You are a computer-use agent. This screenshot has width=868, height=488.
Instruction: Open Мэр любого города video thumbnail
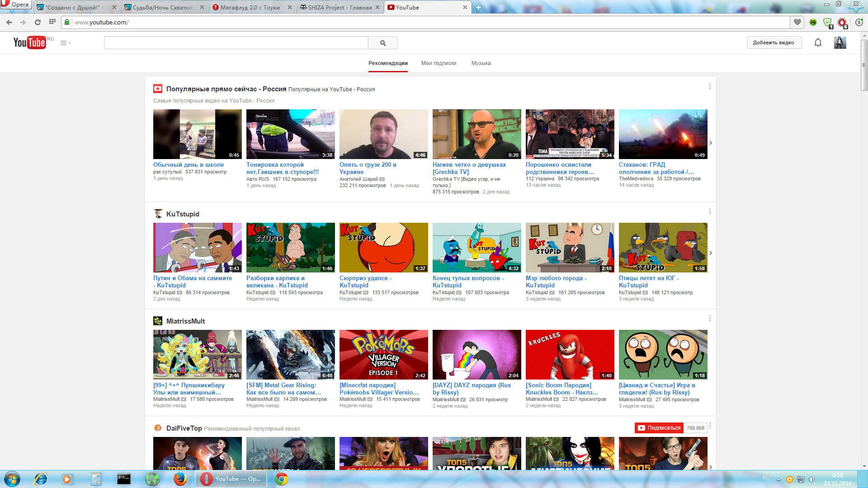click(570, 248)
